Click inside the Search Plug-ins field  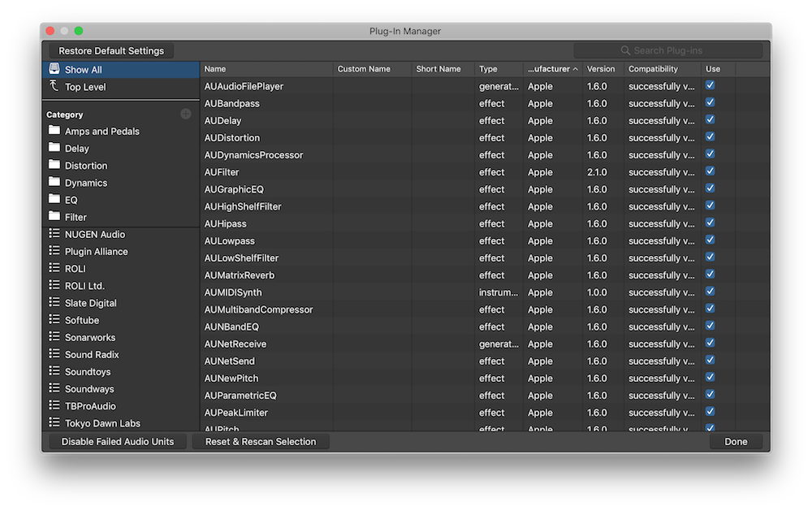(x=666, y=50)
